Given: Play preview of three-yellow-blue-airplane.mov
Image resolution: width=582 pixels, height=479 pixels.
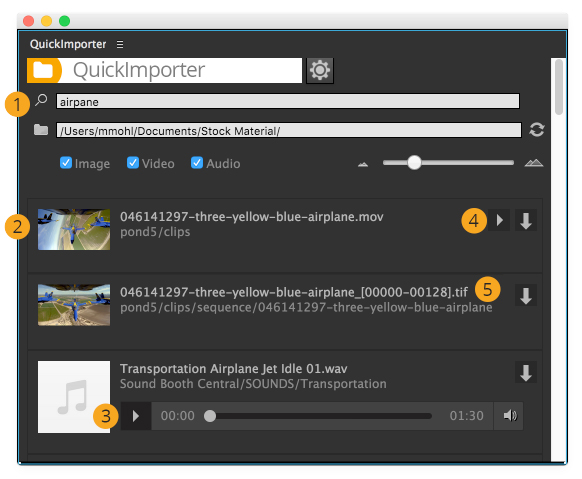Looking at the screenshot, I should point(499,220).
